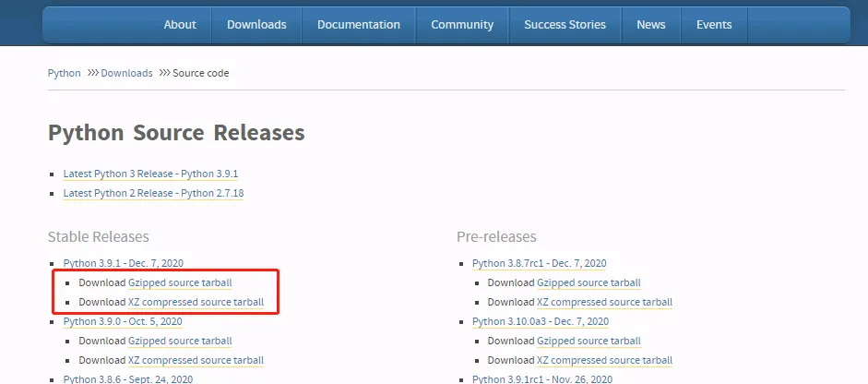Click the Source code breadcrumb text
This screenshot has height=384, width=868.
click(x=200, y=73)
